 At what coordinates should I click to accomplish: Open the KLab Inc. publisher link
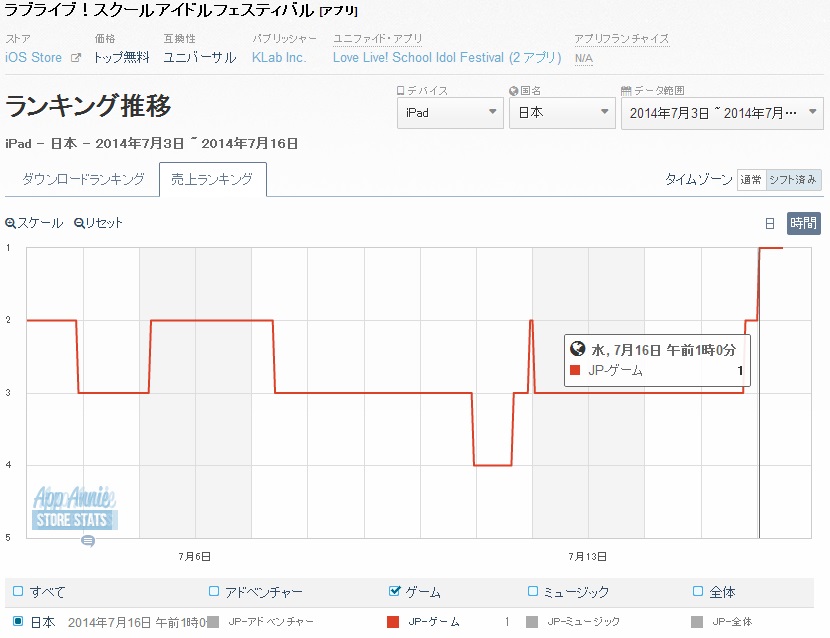pyautogui.click(x=279, y=58)
